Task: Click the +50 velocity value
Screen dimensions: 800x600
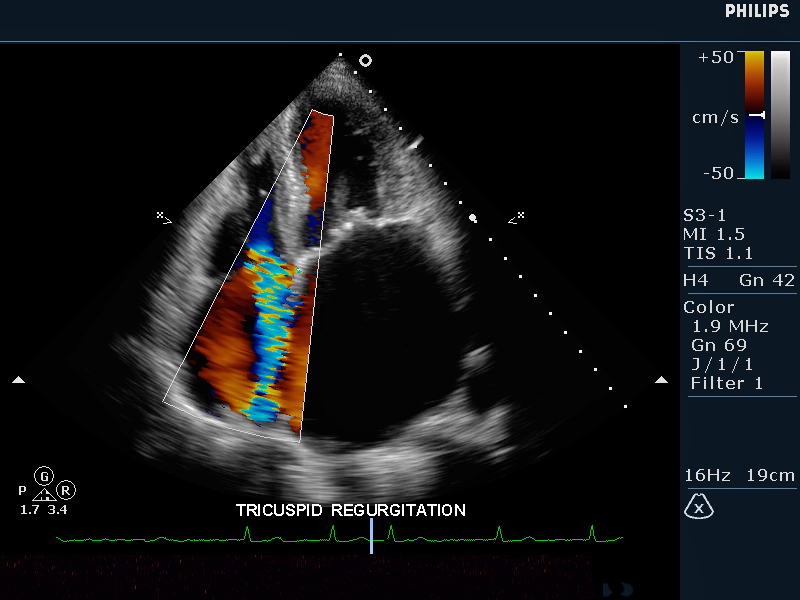Action: 716,57
